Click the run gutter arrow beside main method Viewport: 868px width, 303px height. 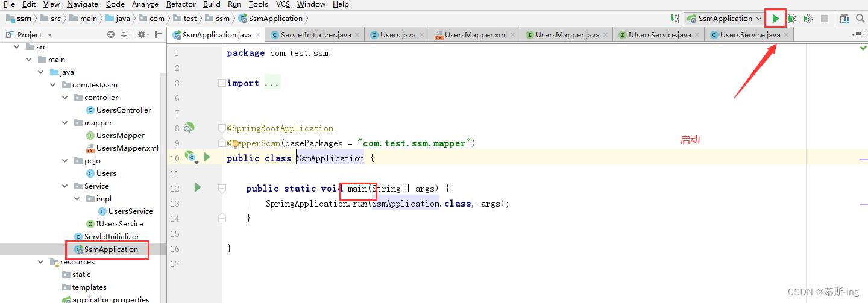[x=197, y=187]
